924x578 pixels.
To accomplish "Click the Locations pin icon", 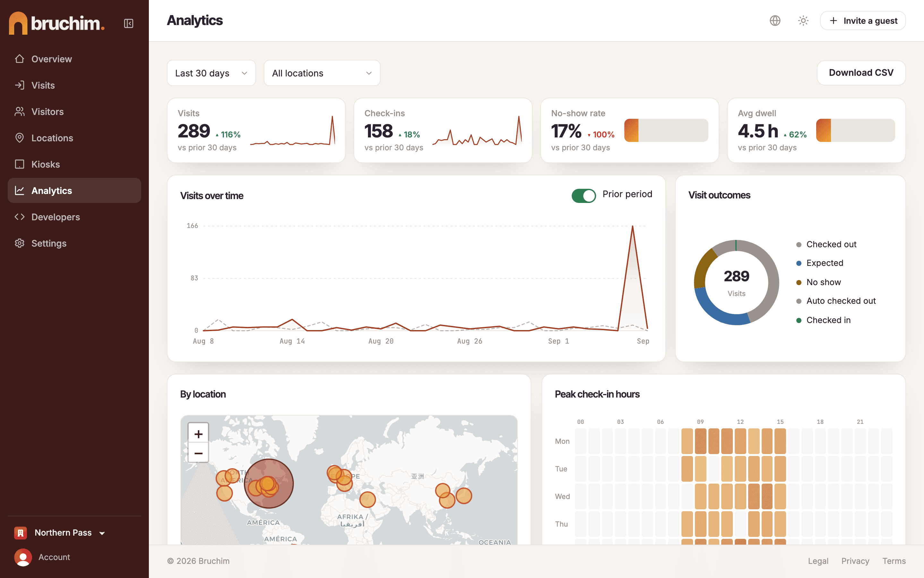I will pyautogui.click(x=20, y=138).
